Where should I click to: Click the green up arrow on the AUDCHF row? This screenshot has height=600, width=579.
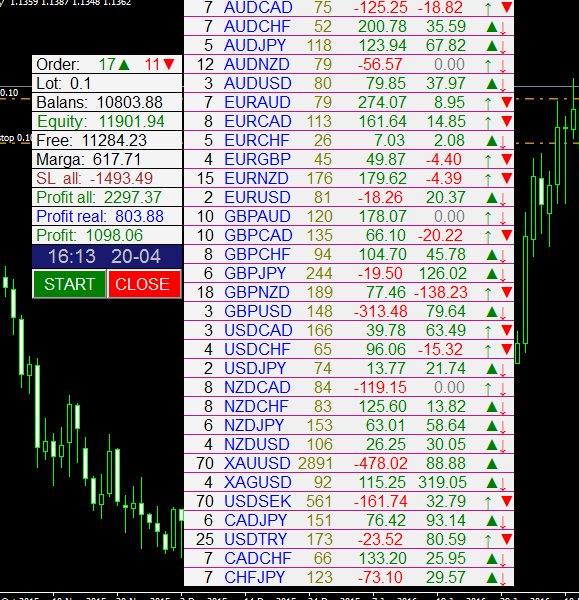[492, 27]
